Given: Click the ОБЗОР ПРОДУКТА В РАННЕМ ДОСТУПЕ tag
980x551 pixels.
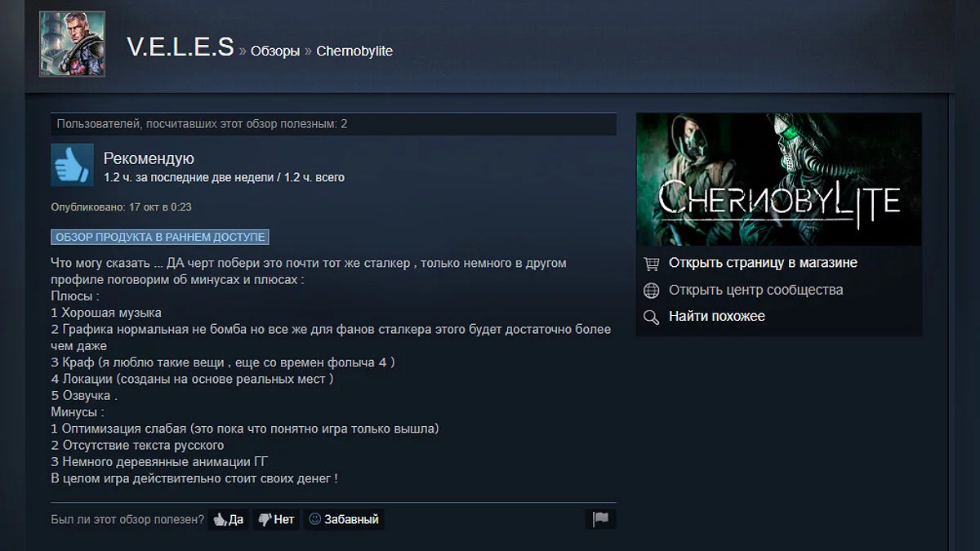Looking at the screenshot, I should (160, 237).
